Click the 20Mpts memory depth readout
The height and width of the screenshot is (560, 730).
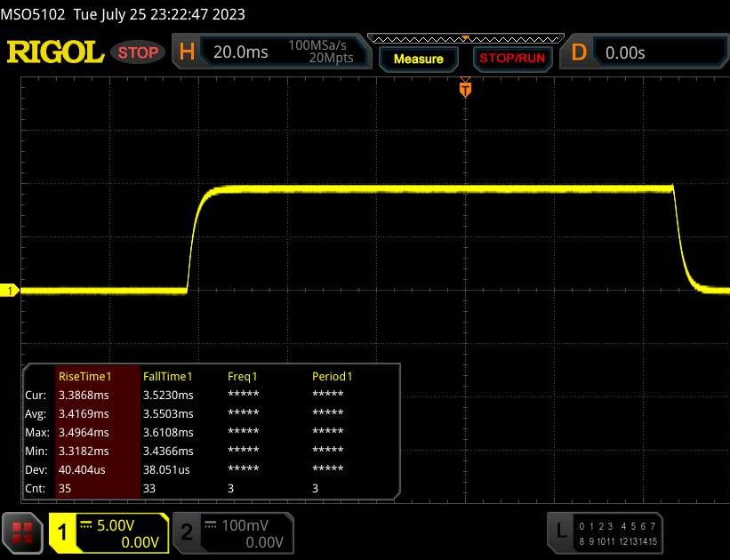coord(331,58)
